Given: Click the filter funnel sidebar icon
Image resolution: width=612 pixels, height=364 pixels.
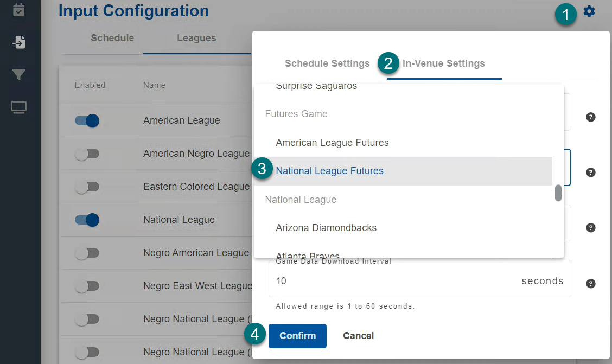Looking at the screenshot, I should click(19, 75).
